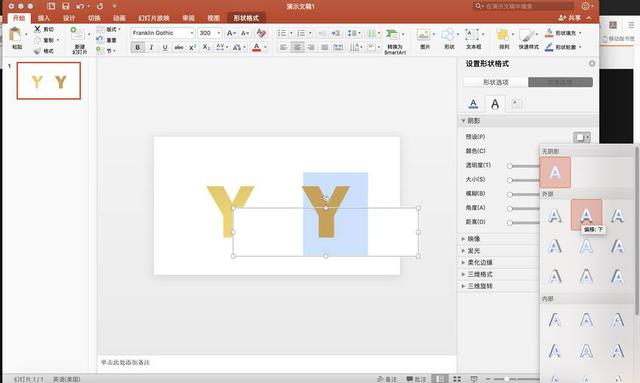Select the Text Fill underlined A icon
The image size is (640, 383).
tap(473, 104)
